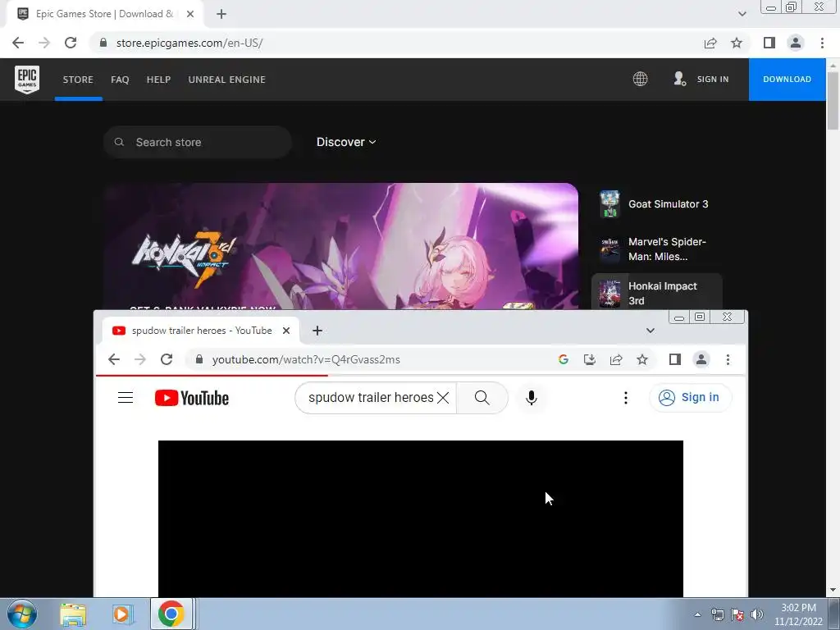Go back in the Epic Games window
840x630 pixels.
point(18,43)
